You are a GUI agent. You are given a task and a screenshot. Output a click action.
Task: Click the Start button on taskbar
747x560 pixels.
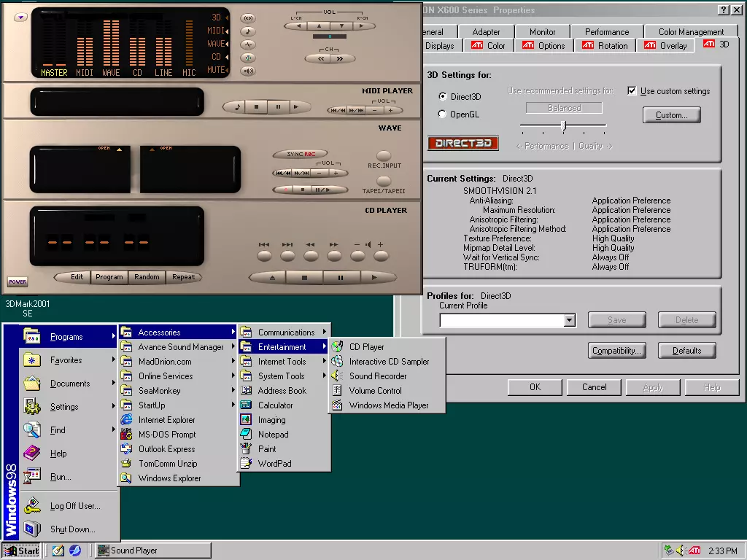[21, 551]
